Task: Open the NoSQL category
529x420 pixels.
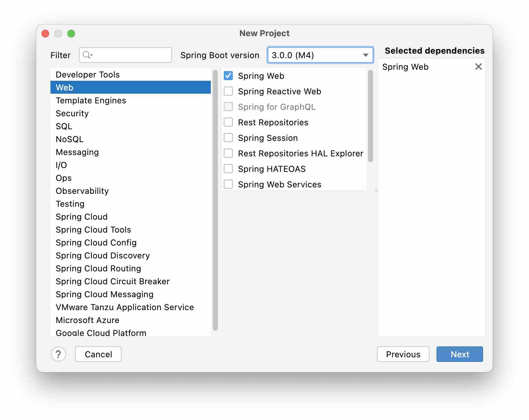Action: tap(70, 139)
